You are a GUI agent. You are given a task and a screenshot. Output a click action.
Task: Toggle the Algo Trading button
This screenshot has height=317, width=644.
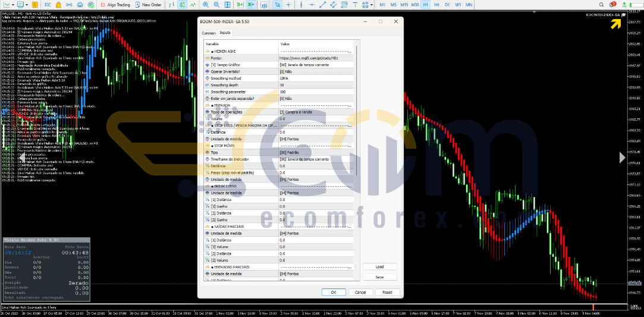point(116,5)
